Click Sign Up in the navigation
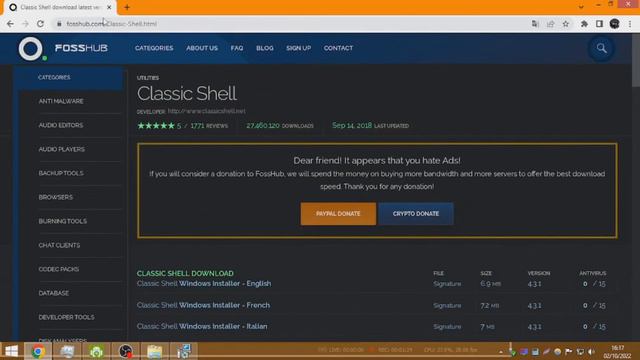 (298, 48)
